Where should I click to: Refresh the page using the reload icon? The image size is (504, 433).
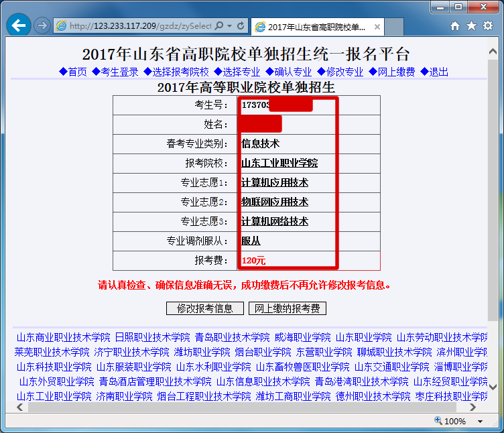[x=241, y=26]
